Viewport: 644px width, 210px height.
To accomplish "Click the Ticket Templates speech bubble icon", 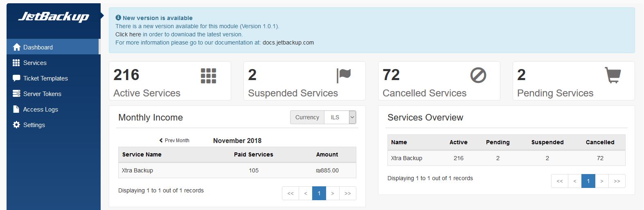I will (x=16, y=78).
